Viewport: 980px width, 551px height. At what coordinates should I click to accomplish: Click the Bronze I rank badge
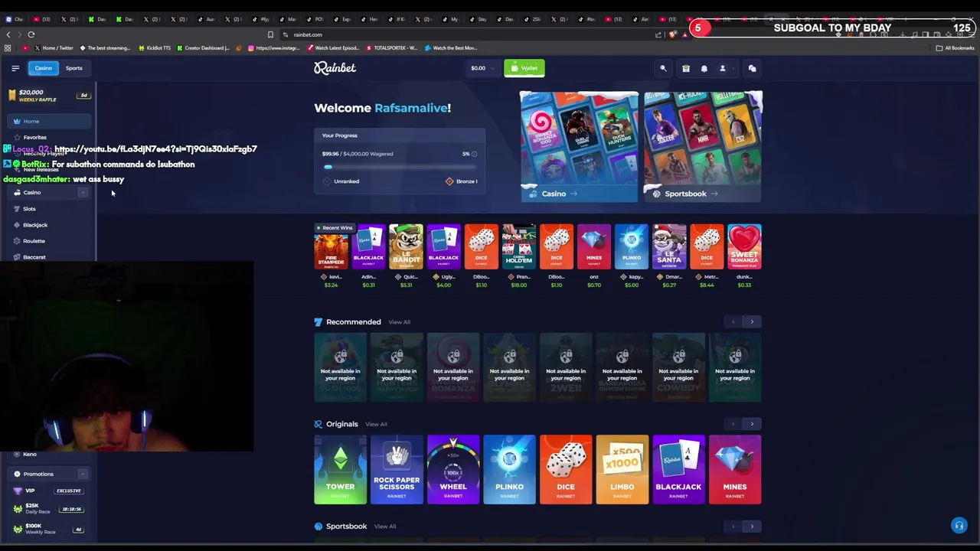point(462,181)
